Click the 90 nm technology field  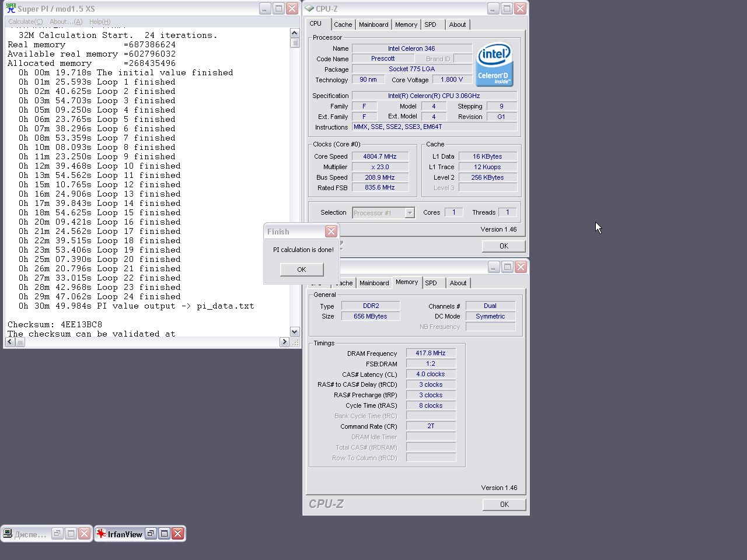point(368,80)
